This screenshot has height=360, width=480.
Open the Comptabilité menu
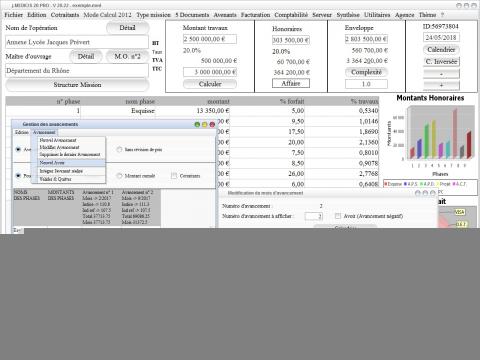click(x=291, y=15)
